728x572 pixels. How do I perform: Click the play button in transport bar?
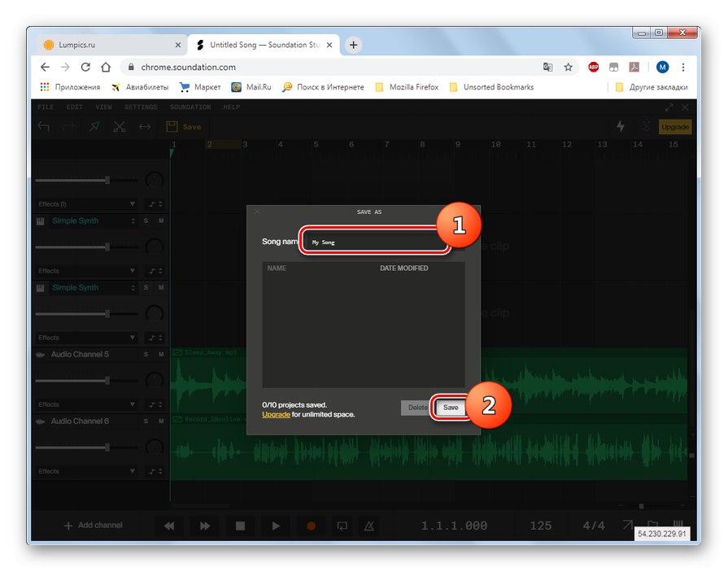[276, 526]
